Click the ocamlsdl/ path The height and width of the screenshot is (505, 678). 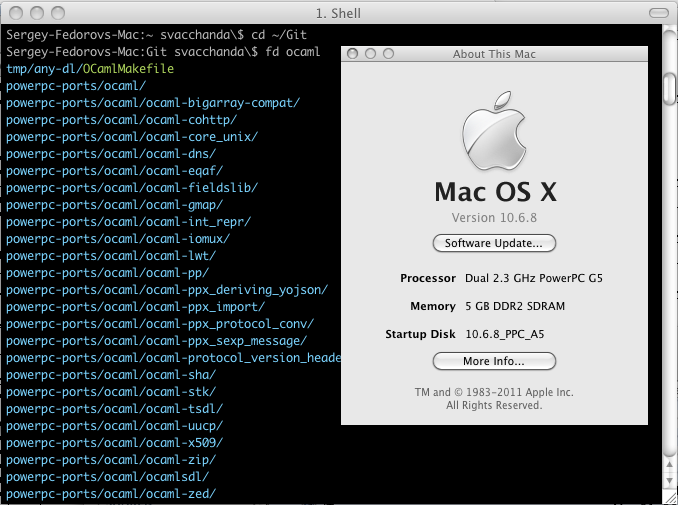click(x=108, y=477)
